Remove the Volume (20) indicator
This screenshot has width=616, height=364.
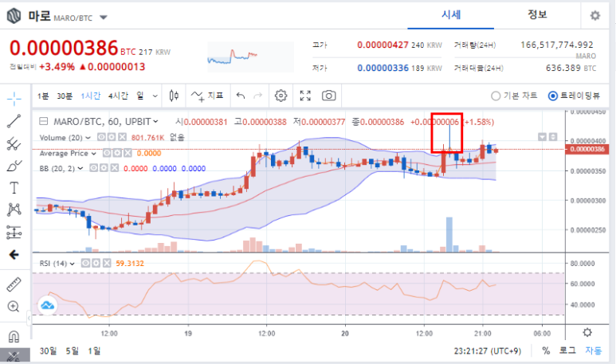point(123,137)
